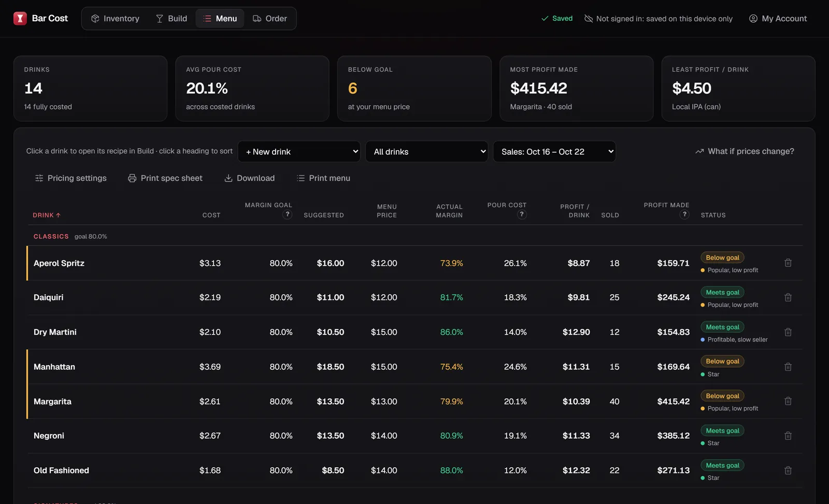This screenshot has height=504, width=829.
Task: Open My Account
Action: click(x=778, y=19)
